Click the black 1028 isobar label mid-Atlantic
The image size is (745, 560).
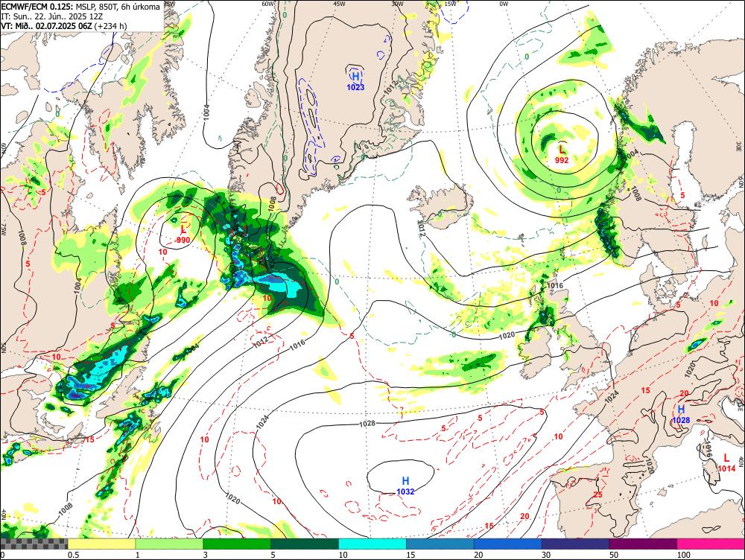coord(367,423)
